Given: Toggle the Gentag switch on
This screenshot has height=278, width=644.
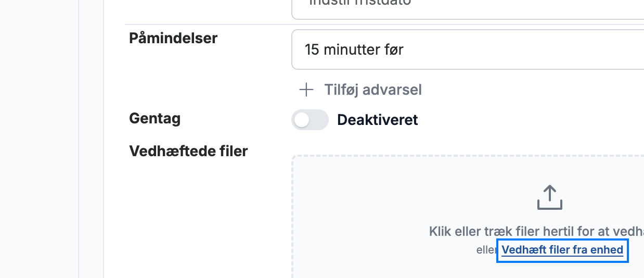Looking at the screenshot, I should tap(310, 120).
